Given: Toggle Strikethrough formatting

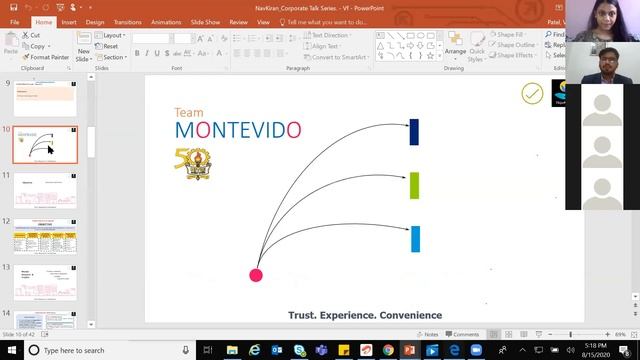Looking at the screenshot, I should point(177,53).
